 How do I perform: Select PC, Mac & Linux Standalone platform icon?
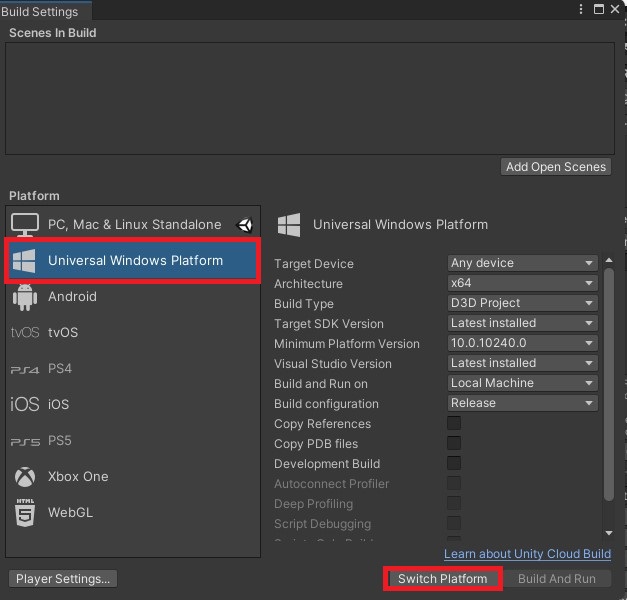(x=25, y=224)
